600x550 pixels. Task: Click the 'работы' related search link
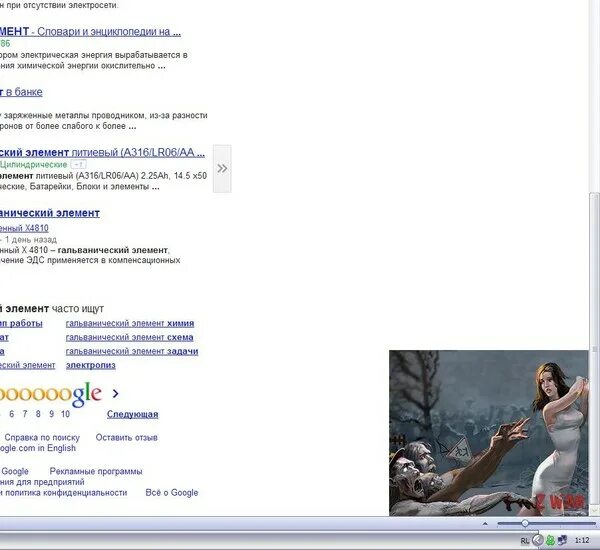click(26, 323)
